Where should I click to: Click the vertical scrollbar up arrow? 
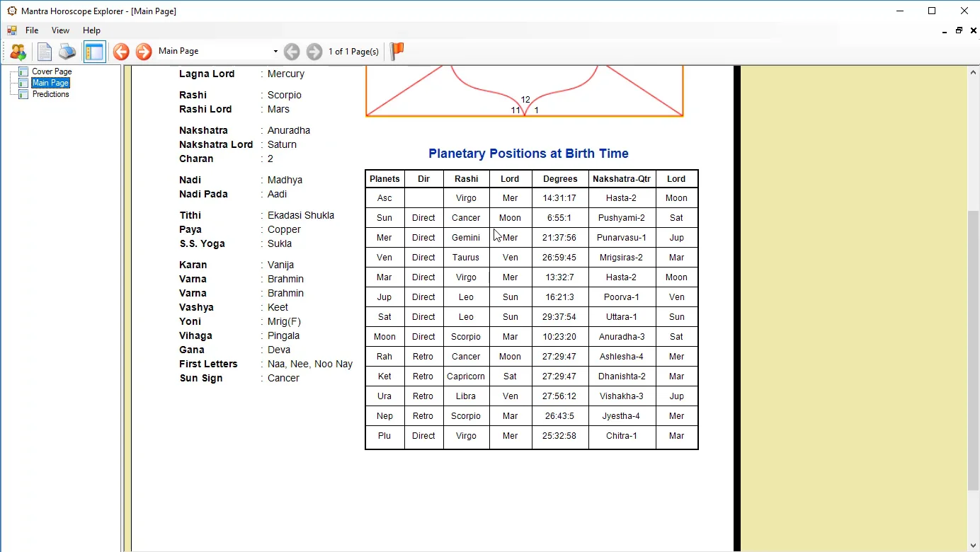pos(973,71)
